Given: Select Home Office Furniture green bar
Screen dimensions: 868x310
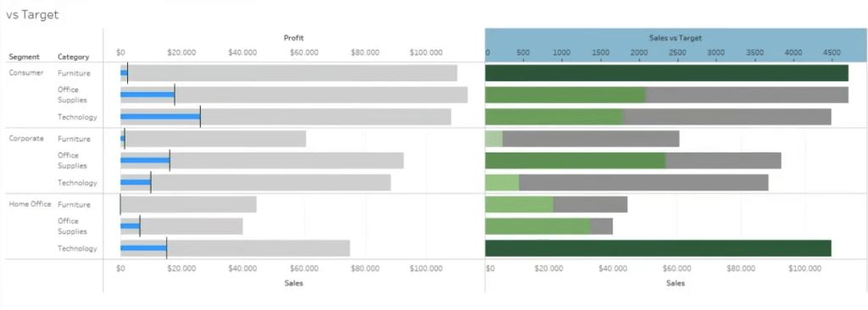Looking at the screenshot, I should click(x=520, y=205).
